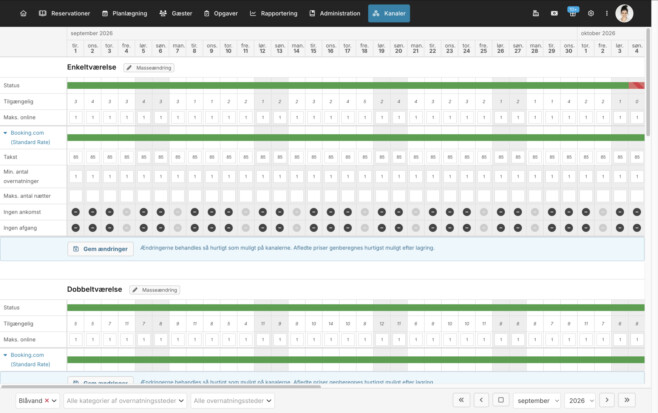Toggle Ingen ankomst for Friday September 4
Screen dimensions: 658x413
[x=126, y=212]
